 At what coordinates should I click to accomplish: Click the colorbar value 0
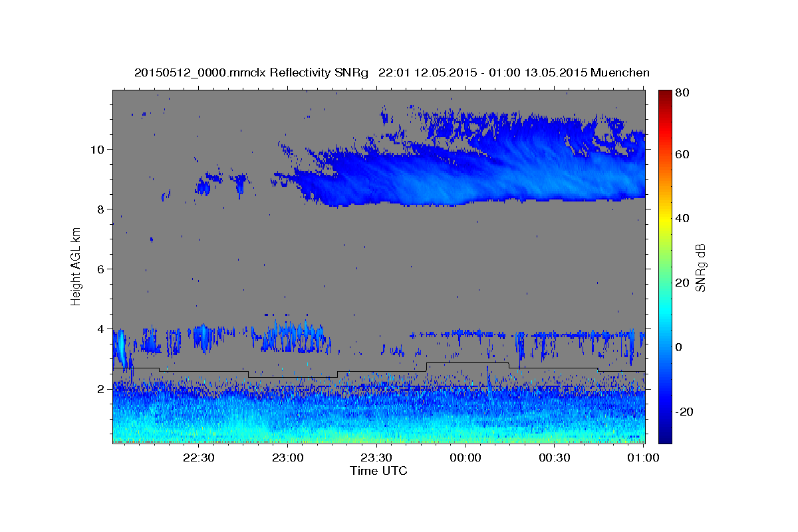[x=678, y=347]
